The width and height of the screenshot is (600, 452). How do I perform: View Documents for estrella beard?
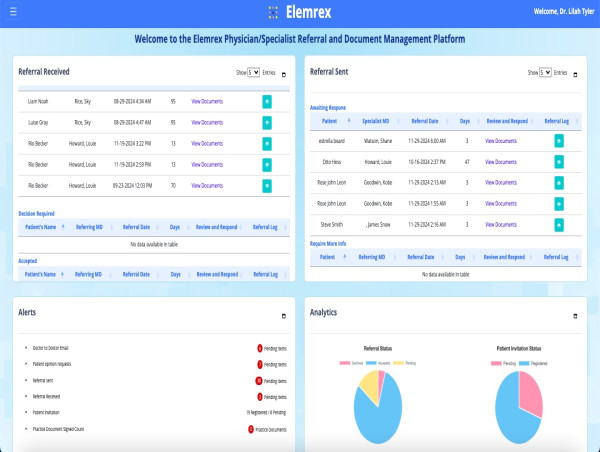coord(501,141)
